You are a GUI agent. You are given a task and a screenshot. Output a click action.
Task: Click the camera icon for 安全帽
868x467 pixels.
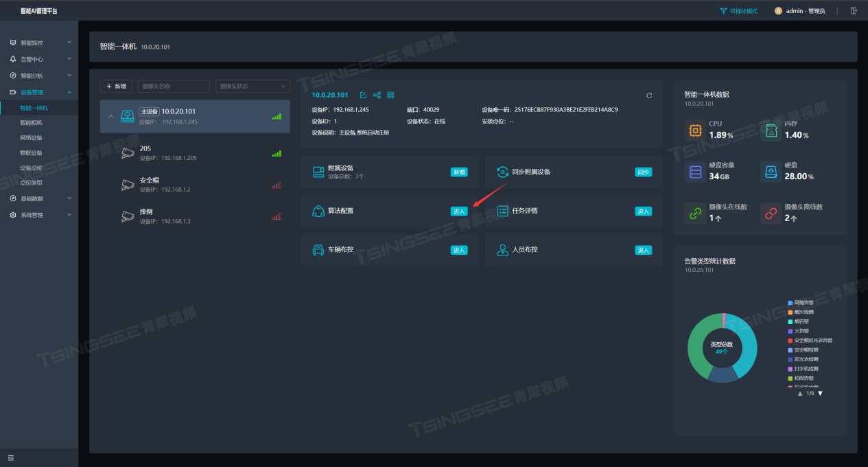(x=128, y=185)
